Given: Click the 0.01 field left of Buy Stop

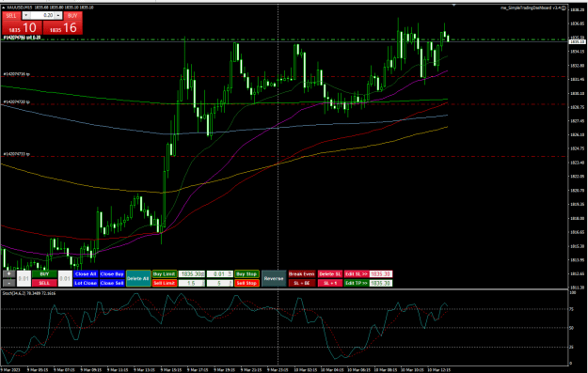Looking at the screenshot, I should [x=220, y=274].
